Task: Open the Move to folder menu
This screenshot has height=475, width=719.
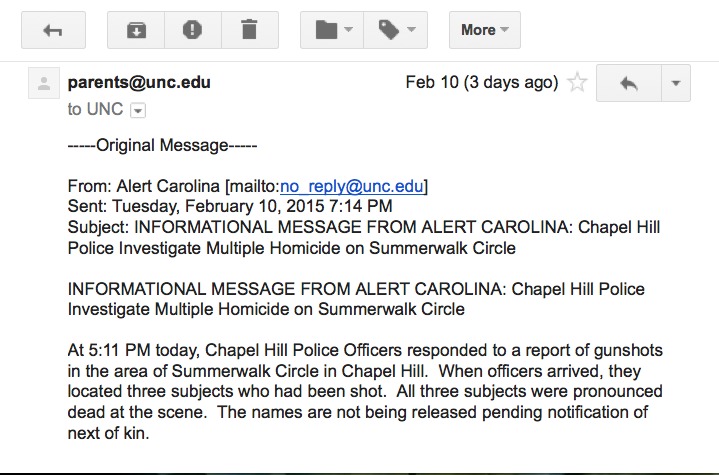Action: 332,30
